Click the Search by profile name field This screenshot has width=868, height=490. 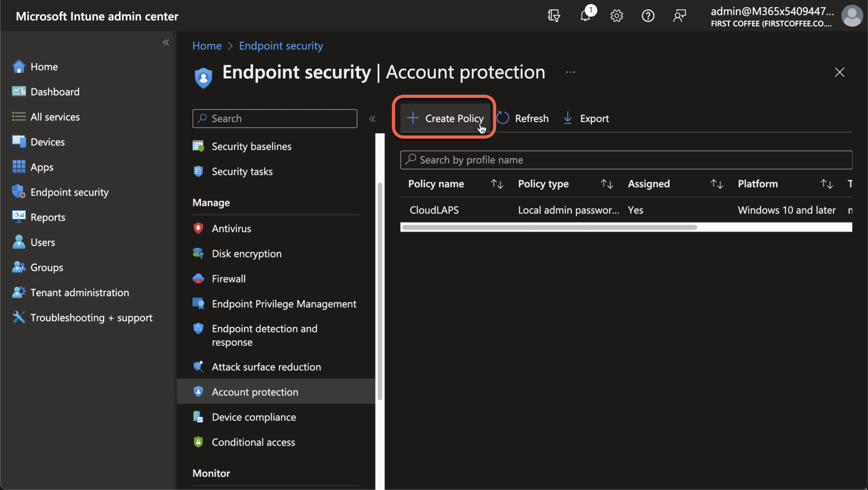pos(509,160)
